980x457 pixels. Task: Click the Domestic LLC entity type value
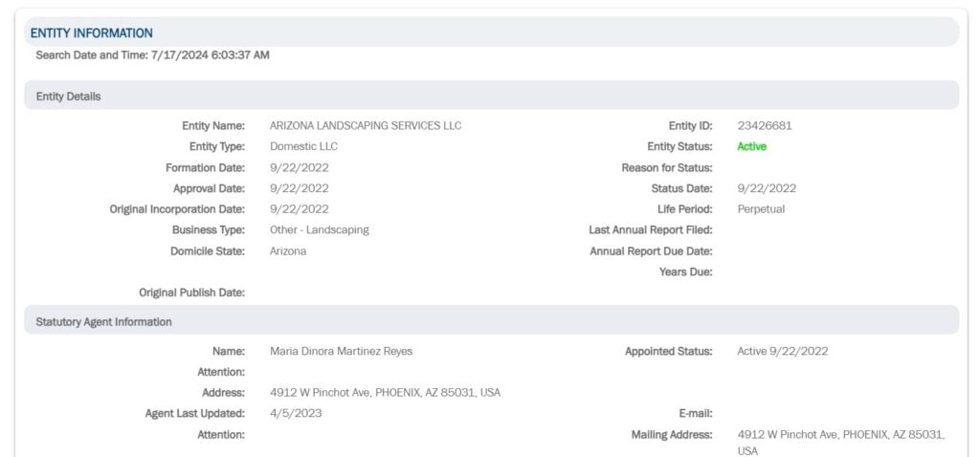[303, 146]
